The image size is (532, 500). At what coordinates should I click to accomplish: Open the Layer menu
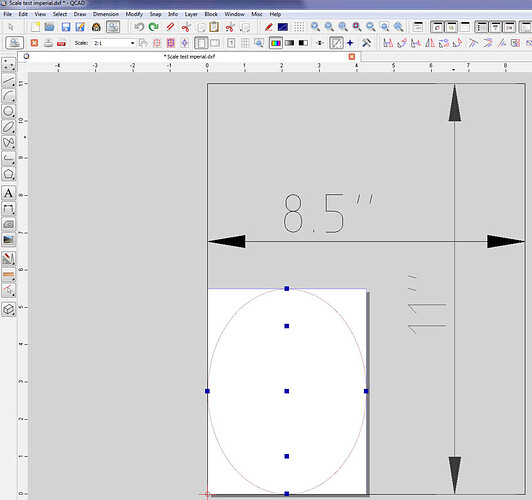pos(191,14)
